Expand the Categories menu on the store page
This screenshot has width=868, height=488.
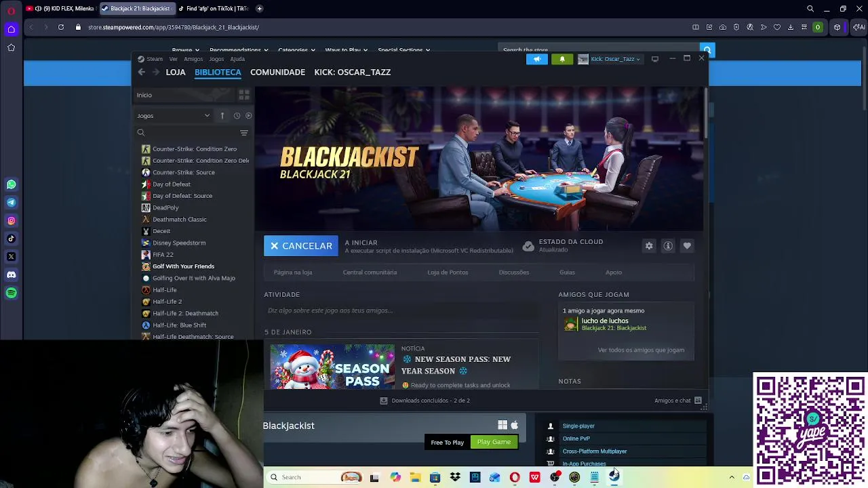(x=296, y=50)
